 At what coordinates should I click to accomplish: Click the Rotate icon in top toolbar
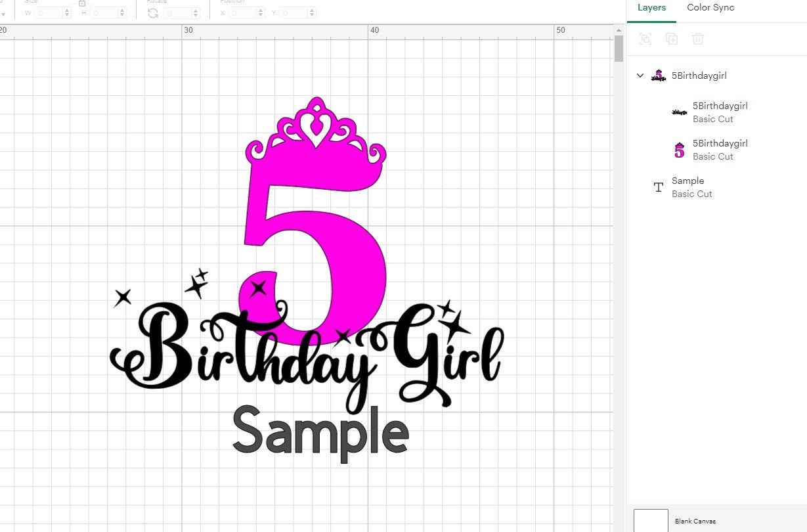[153, 12]
